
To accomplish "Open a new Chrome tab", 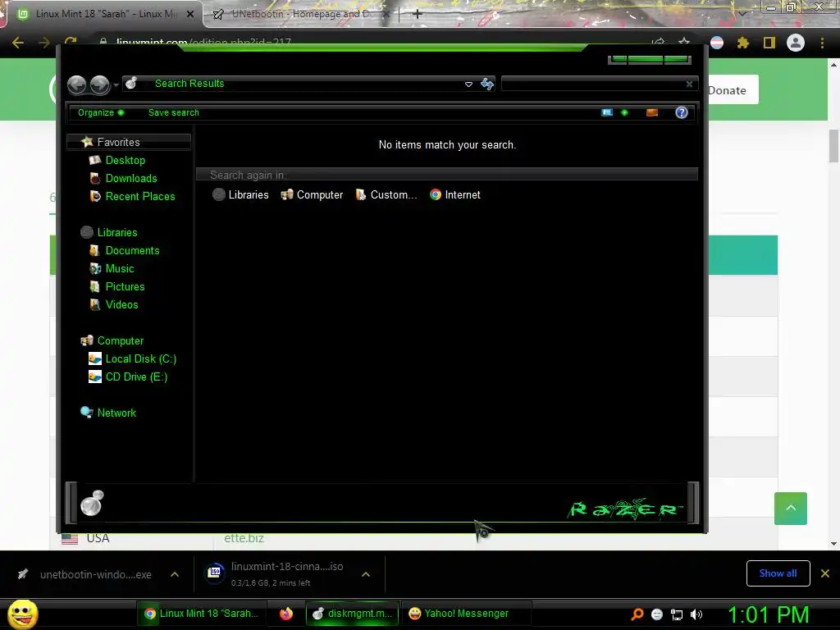I will [418, 14].
